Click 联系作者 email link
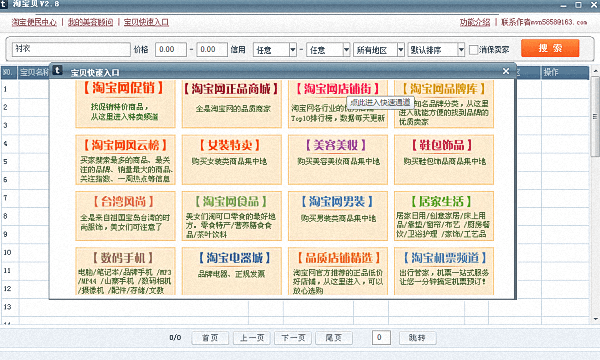Image resolution: width=600 pixels, height=360 pixels. [x=544, y=22]
